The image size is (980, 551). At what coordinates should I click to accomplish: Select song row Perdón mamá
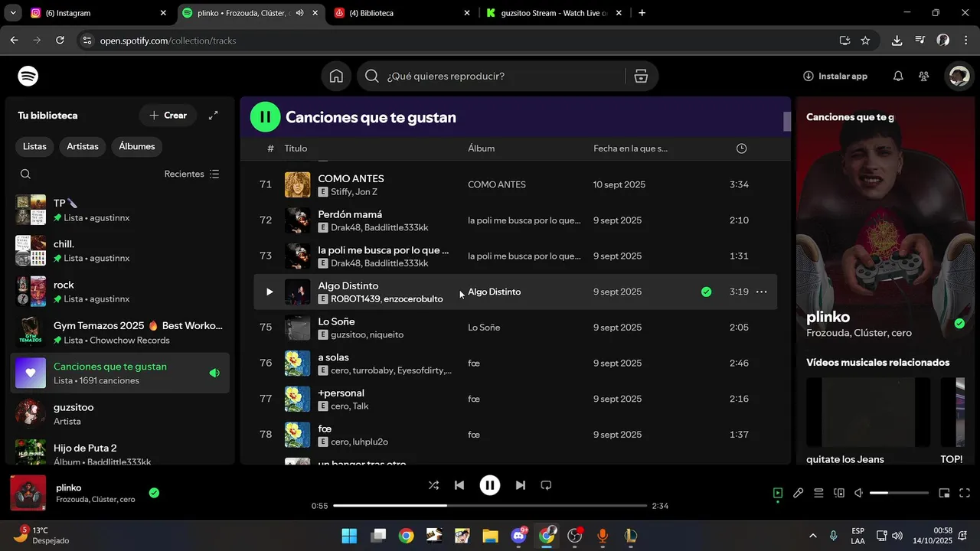(515, 220)
